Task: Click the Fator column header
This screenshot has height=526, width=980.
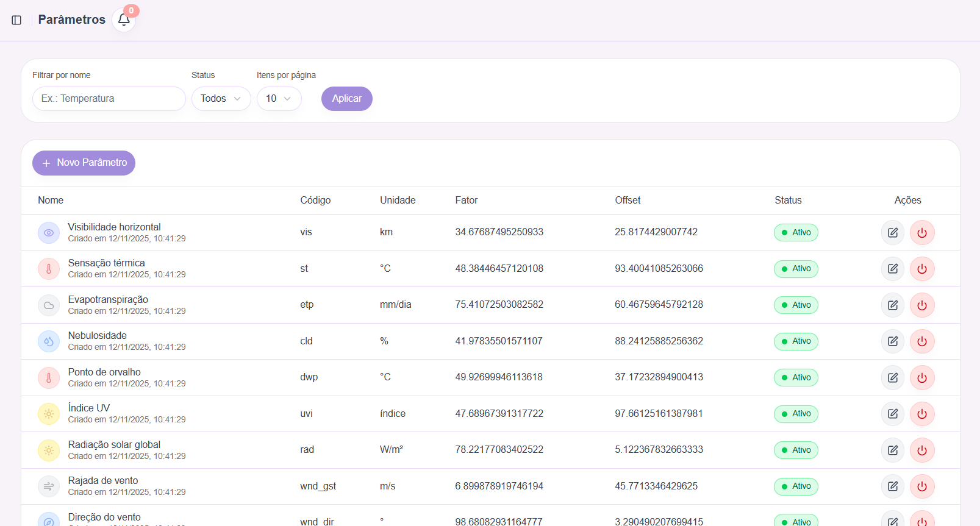Action: click(x=466, y=201)
